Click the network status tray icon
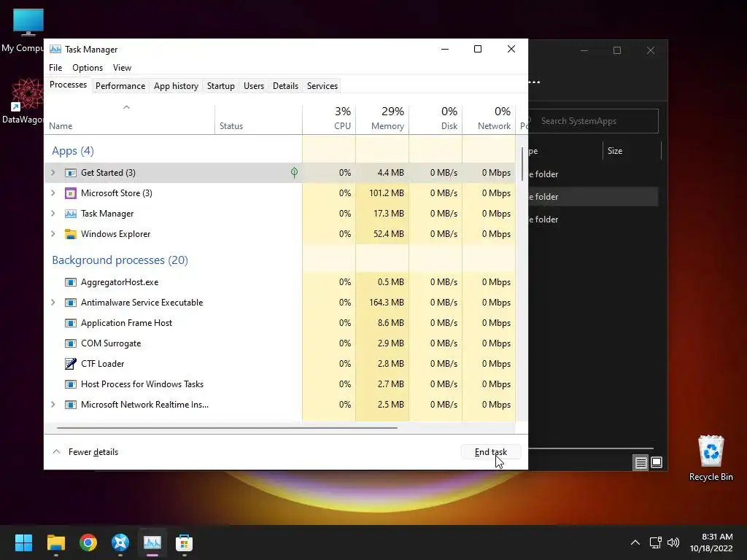Screen dimensions: 747x560 click(656, 542)
